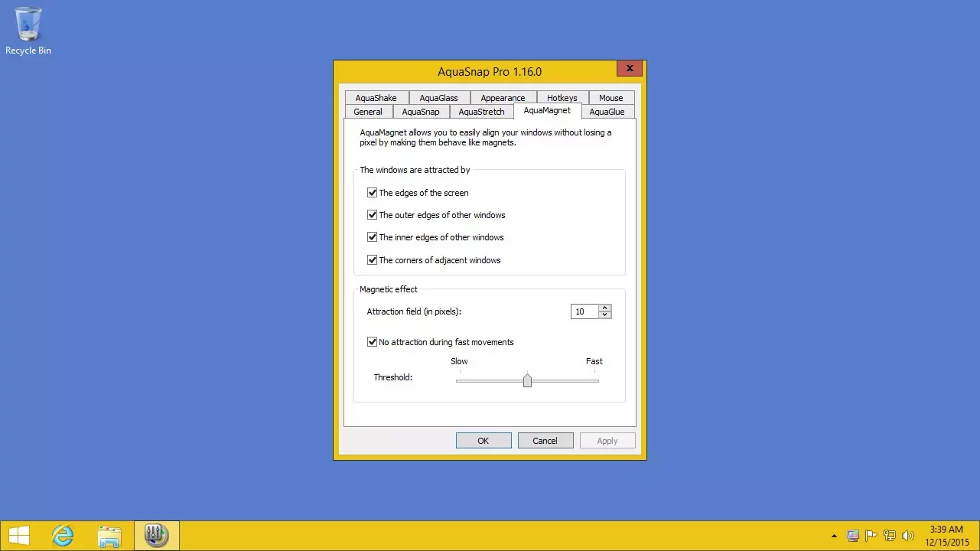Click the Slow label above the slider

tap(459, 361)
